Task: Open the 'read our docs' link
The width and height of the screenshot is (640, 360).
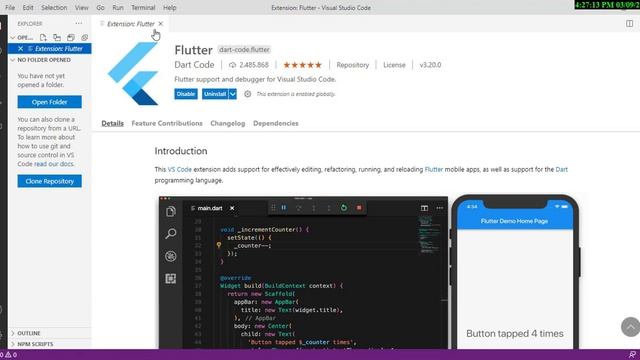Action: click(54, 164)
